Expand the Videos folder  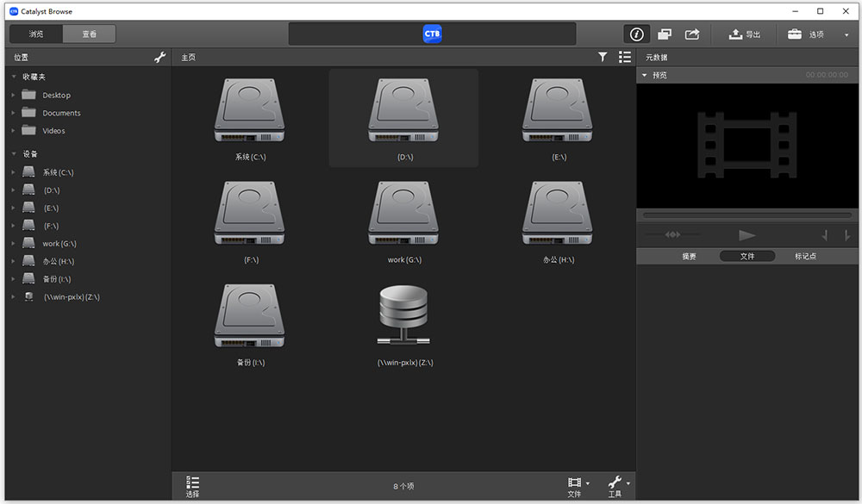pyautogui.click(x=13, y=131)
